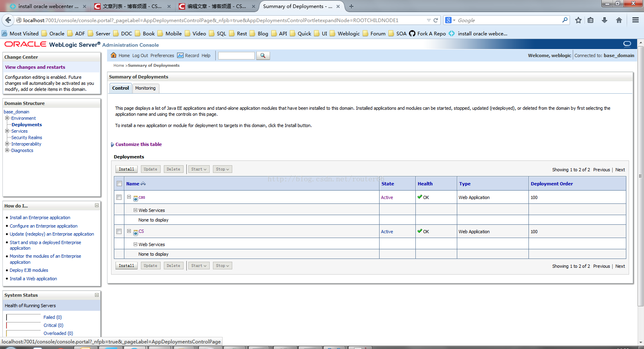Screen dimensions: 644x349
Task: Check the cas deployment checkbox
Action: [119, 197]
